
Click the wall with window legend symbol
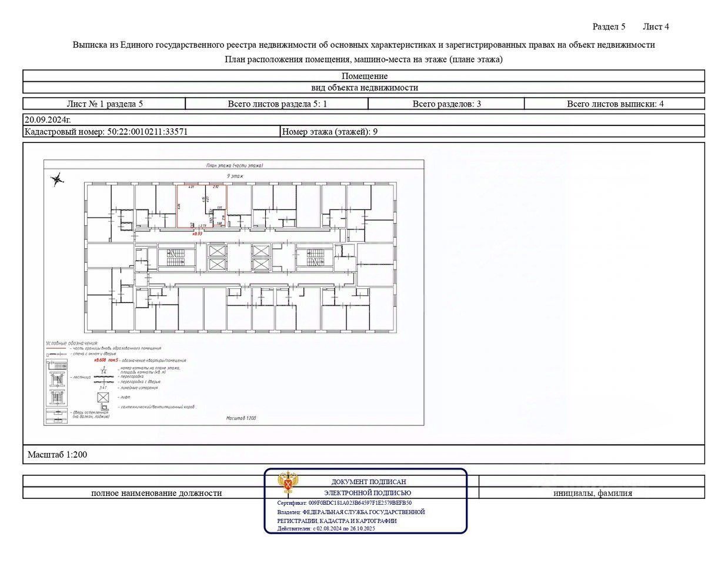pos(56,354)
